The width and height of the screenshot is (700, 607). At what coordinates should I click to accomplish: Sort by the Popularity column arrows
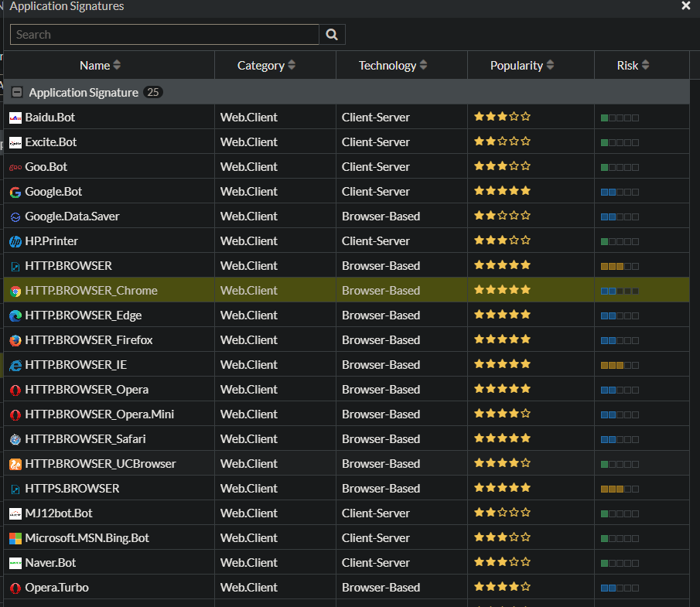(550, 66)
